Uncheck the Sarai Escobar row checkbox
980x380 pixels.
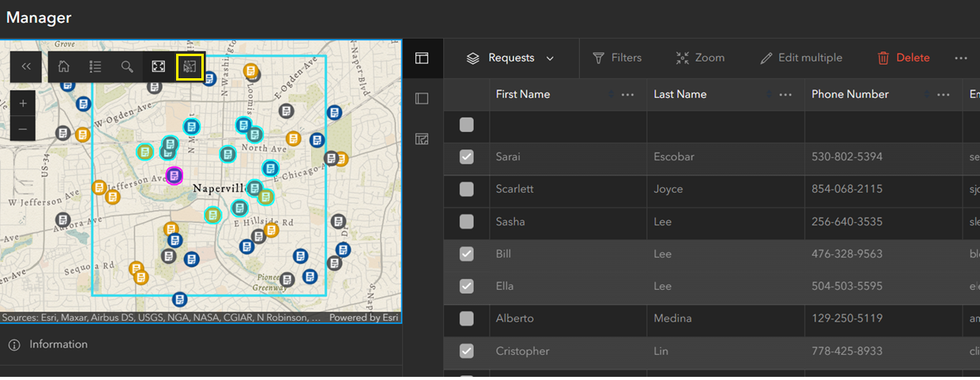click(x=467, y=156)
